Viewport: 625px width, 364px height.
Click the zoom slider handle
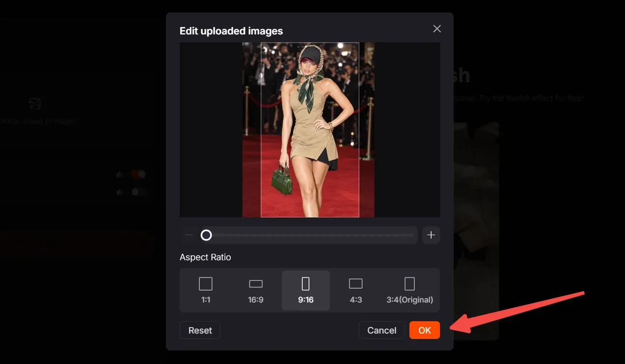(x=206, y=235)
